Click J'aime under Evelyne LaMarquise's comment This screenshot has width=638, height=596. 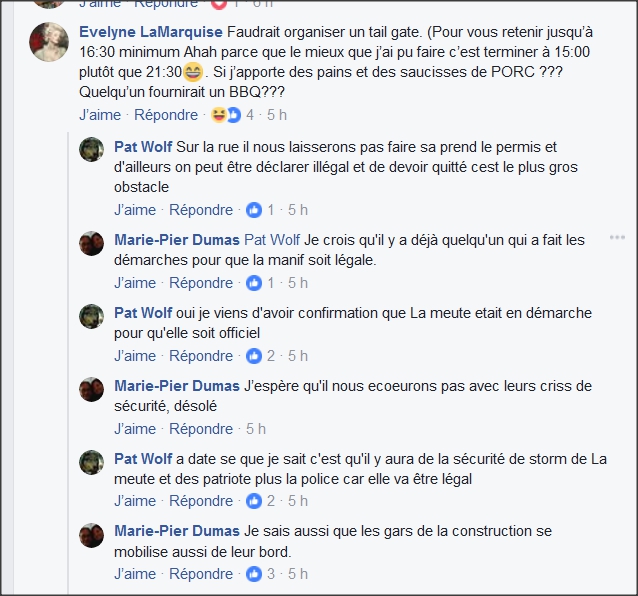pos(100,115)
